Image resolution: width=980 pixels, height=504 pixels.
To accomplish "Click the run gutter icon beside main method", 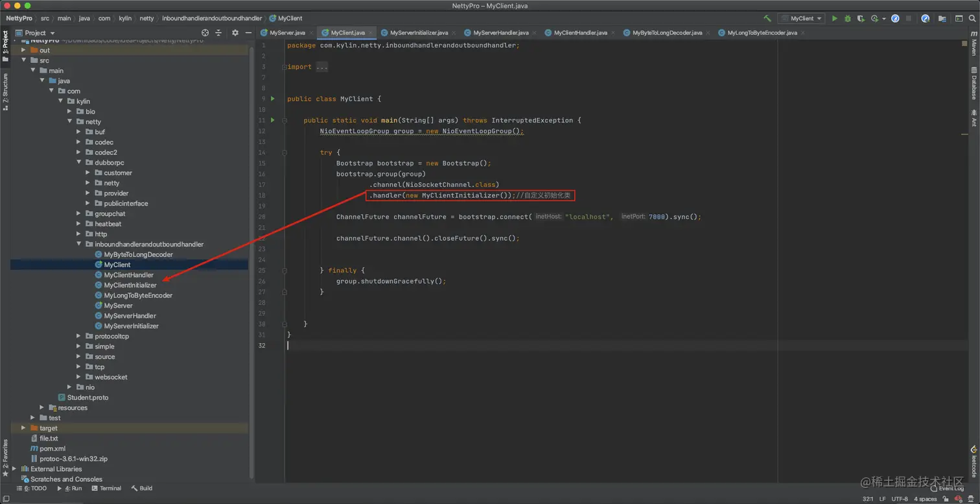I will pos(273,120).
